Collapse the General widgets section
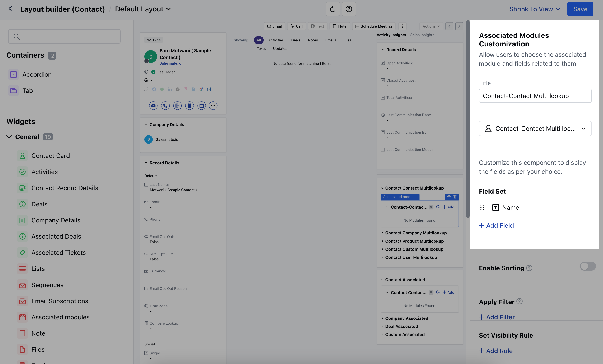This screenshot has width=603, height=364. [x=9, y=137]
